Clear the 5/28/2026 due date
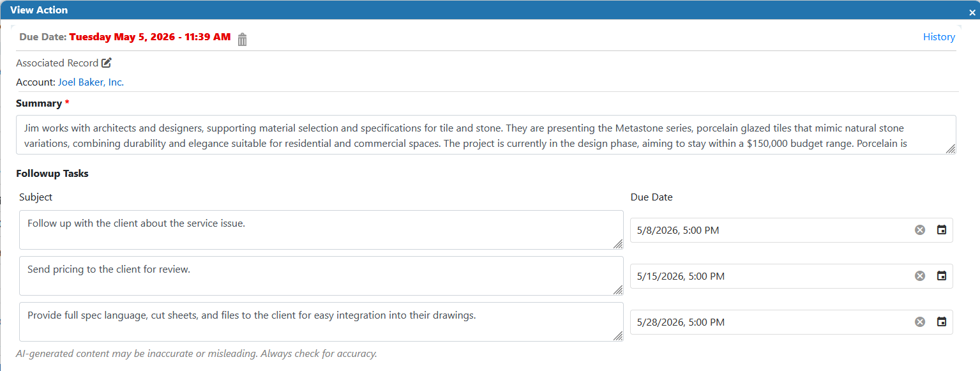Viewport: 980px width, 371px height. tap(920, 322)
